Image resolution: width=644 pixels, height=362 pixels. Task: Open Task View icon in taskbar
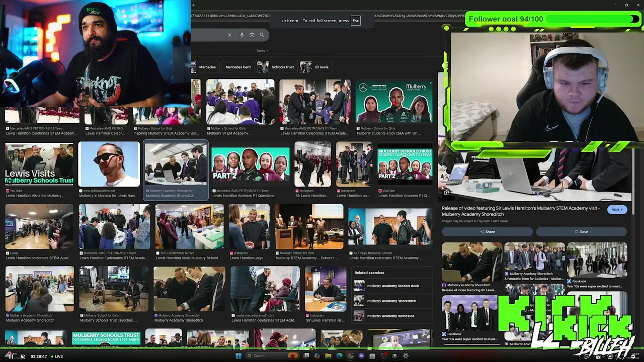[x=306, y=356]
